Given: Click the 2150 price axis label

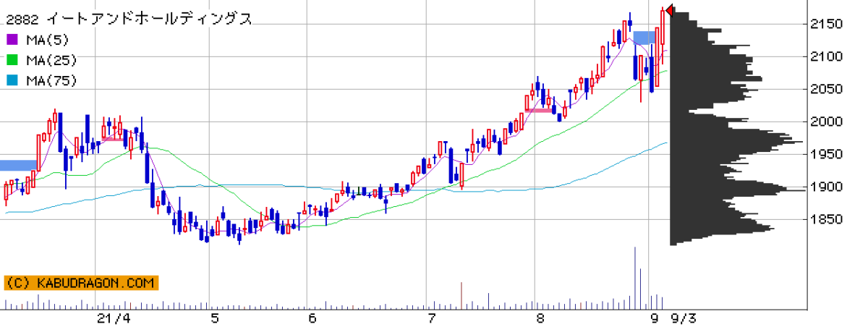Looking at the screenshot, I should (828, 24).
